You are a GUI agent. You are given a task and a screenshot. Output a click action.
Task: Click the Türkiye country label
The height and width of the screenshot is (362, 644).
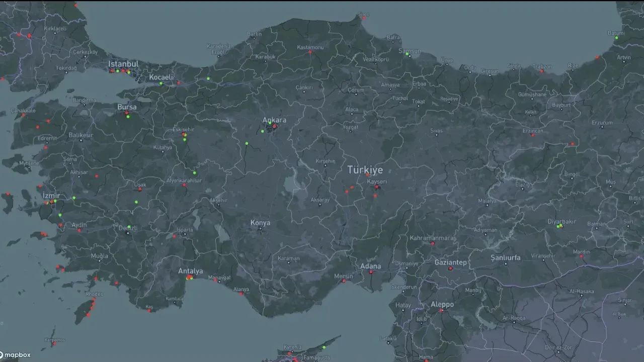pyautogui.click(x=365, y=170)
